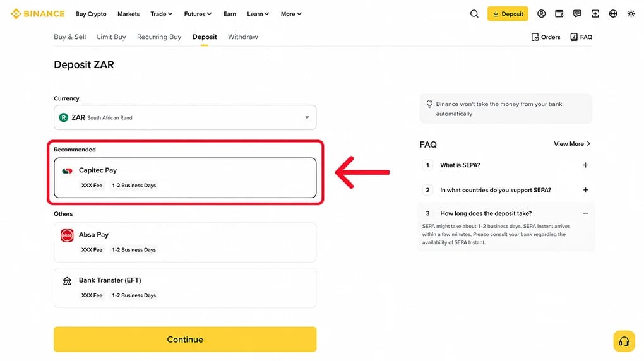Viewport: 644px width, 361px height.
Task: Open the wallet icon in header
Action: coord(559,13)
